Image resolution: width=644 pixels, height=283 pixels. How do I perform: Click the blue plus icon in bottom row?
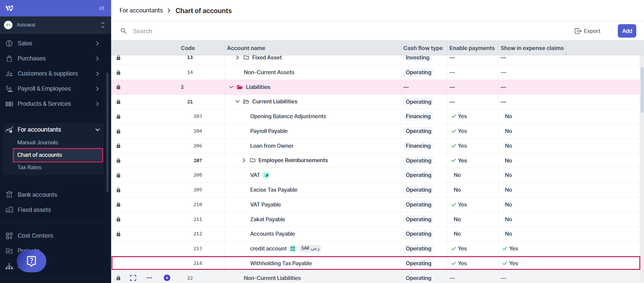167,278
